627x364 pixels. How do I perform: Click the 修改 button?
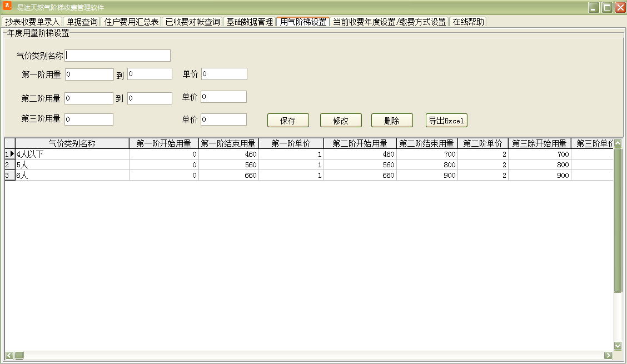pos(341,121)
